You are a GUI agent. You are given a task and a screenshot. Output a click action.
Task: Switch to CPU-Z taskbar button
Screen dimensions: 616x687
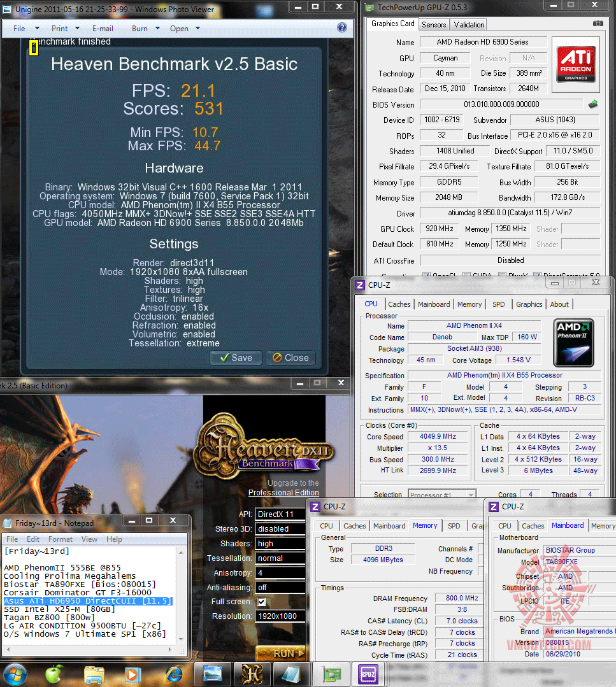click(368, 674)
